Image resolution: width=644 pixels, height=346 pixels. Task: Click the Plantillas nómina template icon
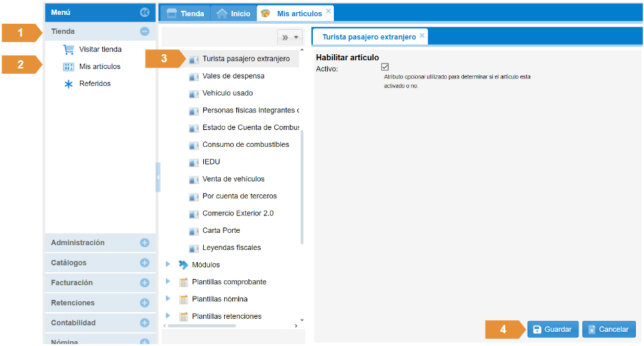click(x=184, y=299)
